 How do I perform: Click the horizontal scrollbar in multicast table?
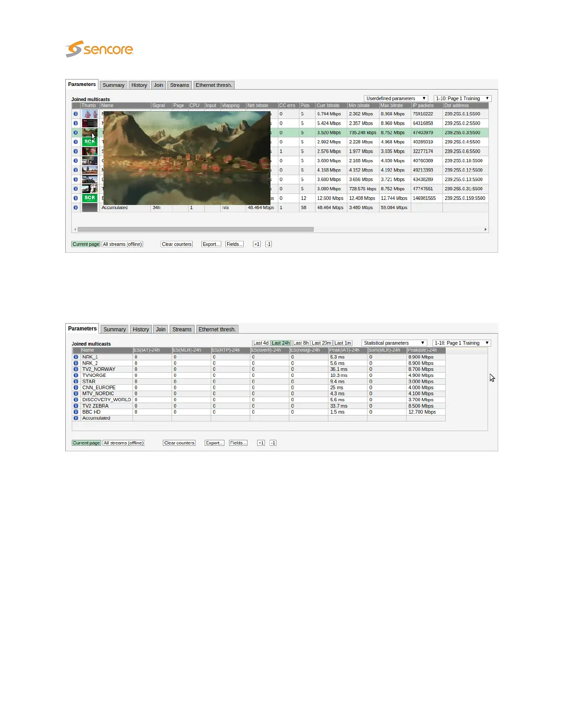(195, 229)
